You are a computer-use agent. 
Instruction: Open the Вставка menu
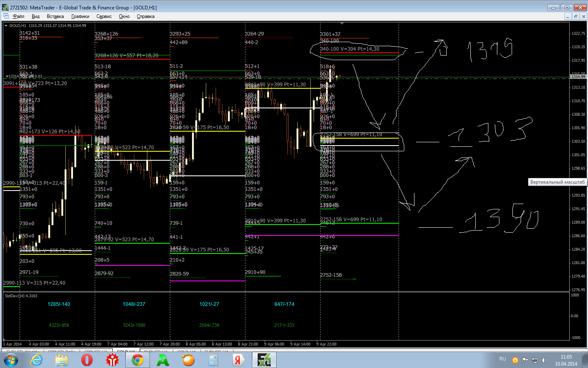point(55,16)
